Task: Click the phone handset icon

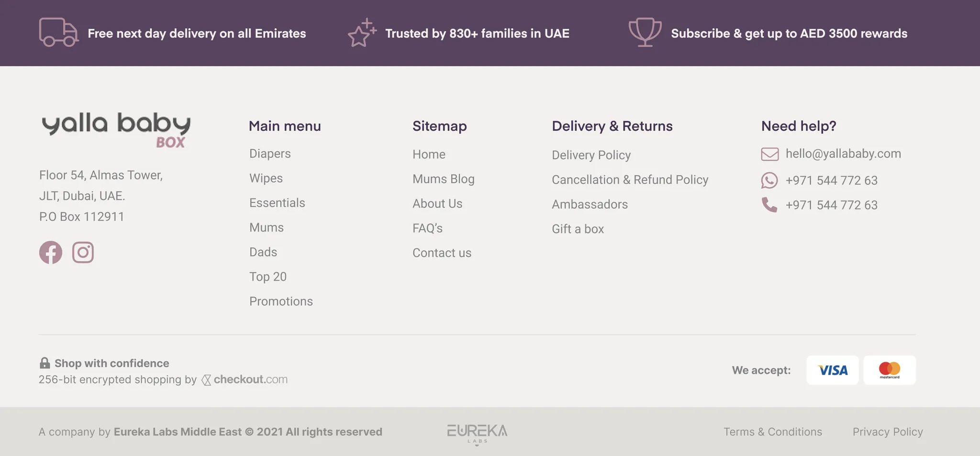Action: pyautogui.click(x=769, y=205)
